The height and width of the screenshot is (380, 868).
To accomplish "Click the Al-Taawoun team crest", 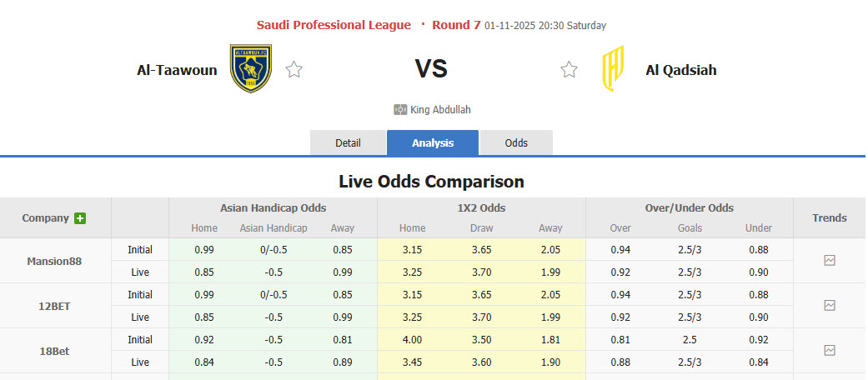I will pyautogui.click(x=251, y=69).
